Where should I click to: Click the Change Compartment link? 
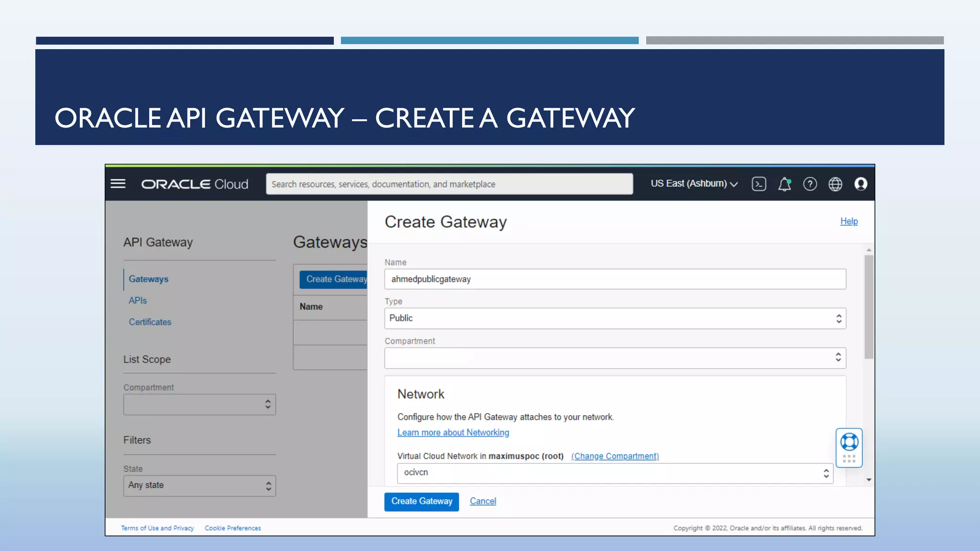[615, 456]
